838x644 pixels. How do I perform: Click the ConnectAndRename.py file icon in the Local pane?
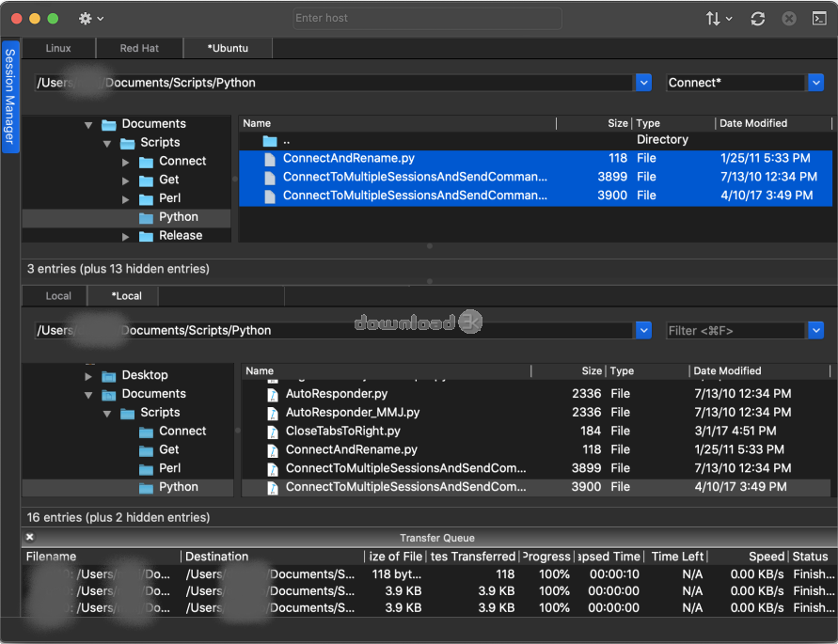click(x=273, y=450)
